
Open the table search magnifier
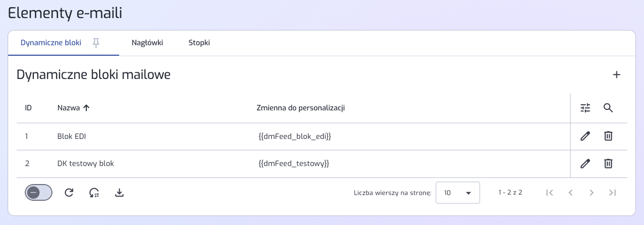(608, 108)
